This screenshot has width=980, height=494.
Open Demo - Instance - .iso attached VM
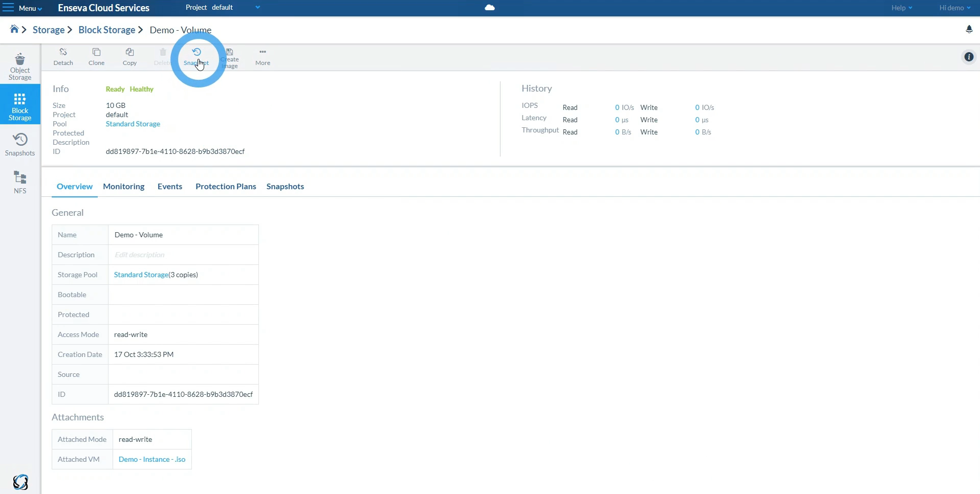point(152,459)
